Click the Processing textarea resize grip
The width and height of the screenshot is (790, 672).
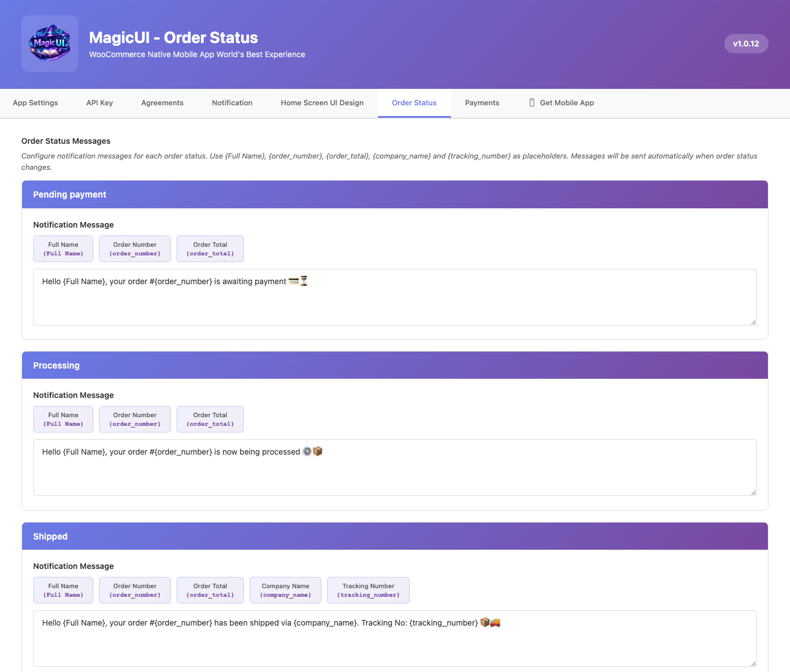[753, 493]
